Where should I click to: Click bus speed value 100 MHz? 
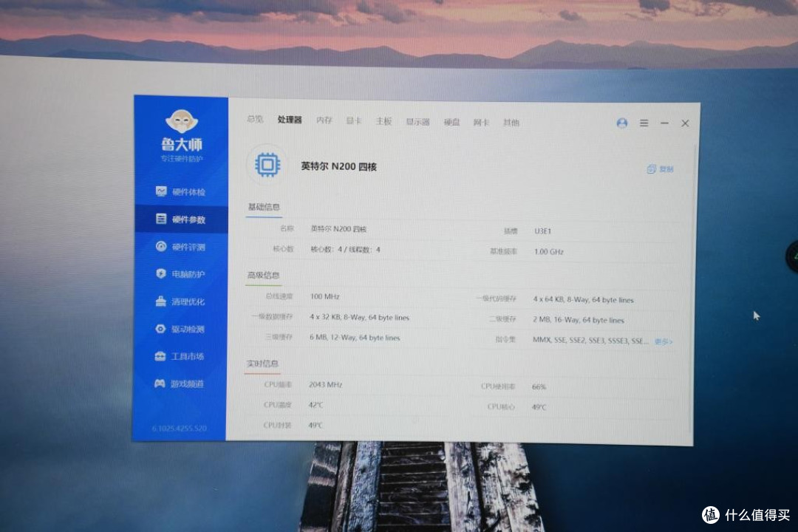(x=324, y=296)
